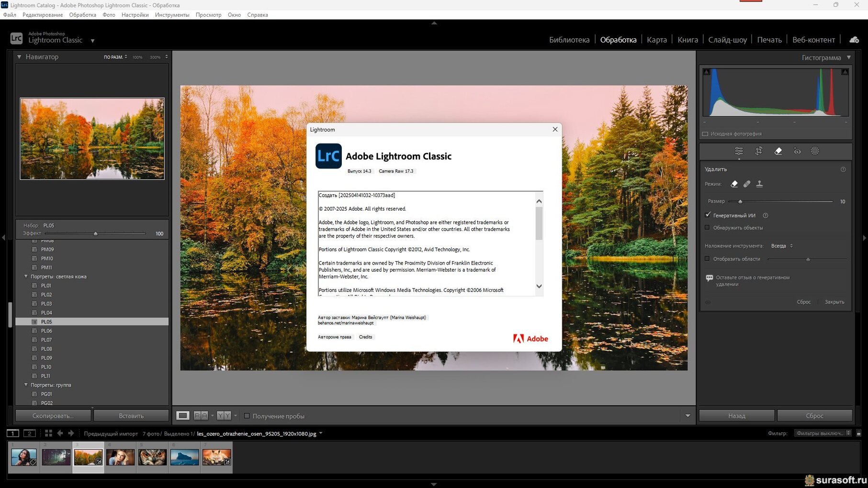
Task: Open Credits link in About dialog
Action: click(x=365, y=337)
